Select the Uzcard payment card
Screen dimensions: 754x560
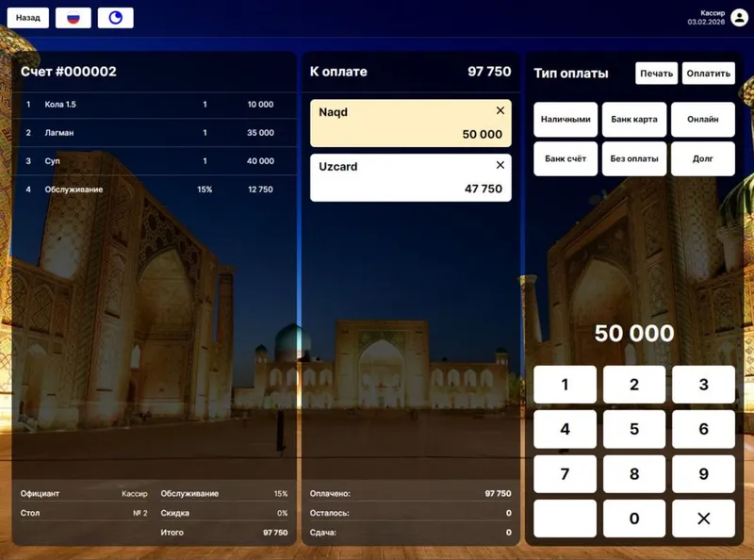(x=411, y=177)
